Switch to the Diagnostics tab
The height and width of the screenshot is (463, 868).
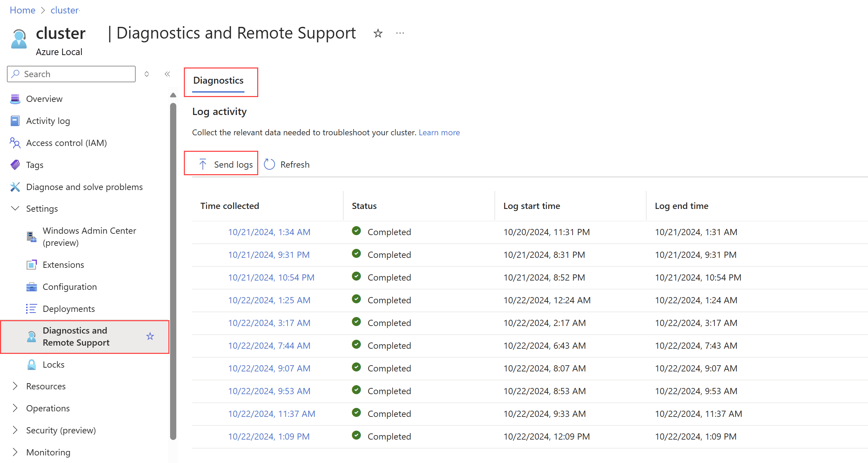(x=218, y=81)
